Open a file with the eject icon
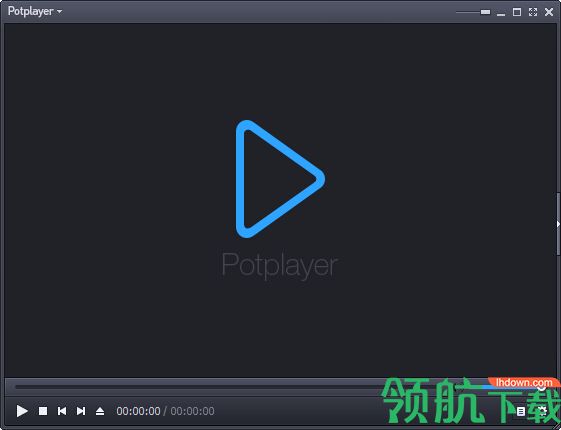Screen dimensions: 561x430 point(100,411)
